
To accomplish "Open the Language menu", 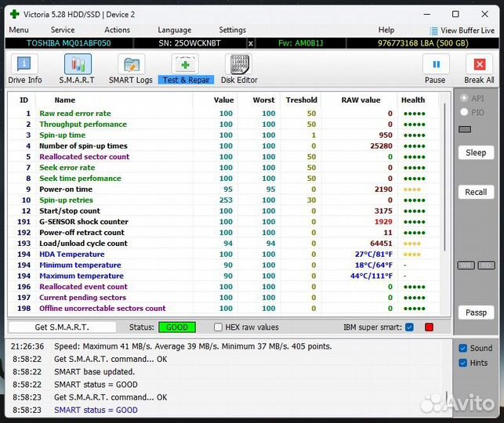I will tap(174, 30).
